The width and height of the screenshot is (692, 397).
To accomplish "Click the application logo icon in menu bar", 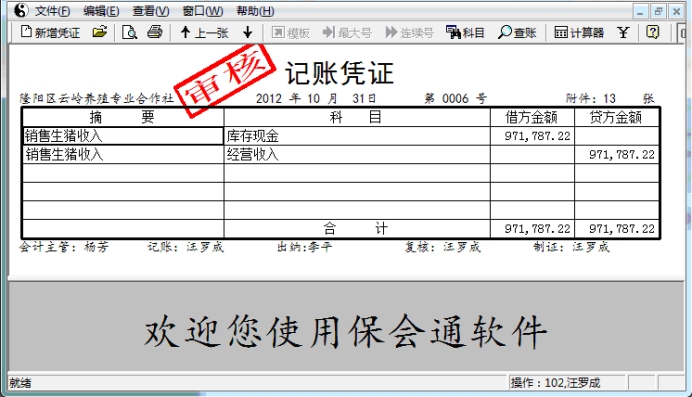I will click(21, 10).
